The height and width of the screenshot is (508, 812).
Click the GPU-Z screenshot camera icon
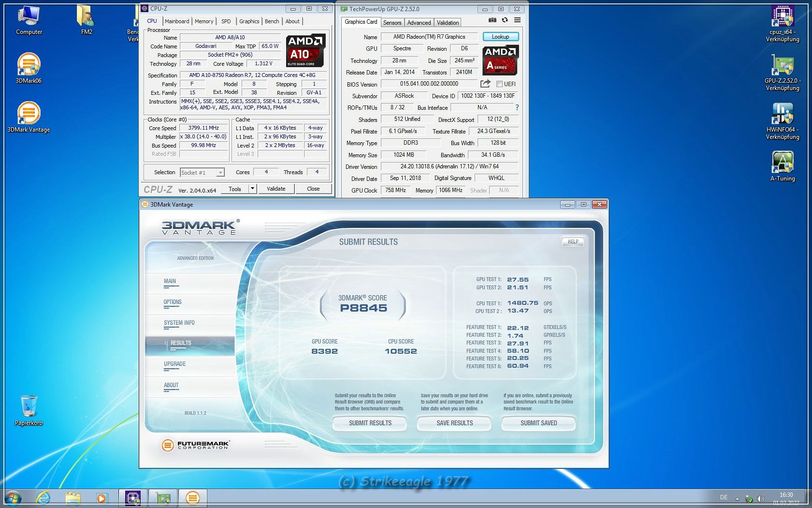492,20
